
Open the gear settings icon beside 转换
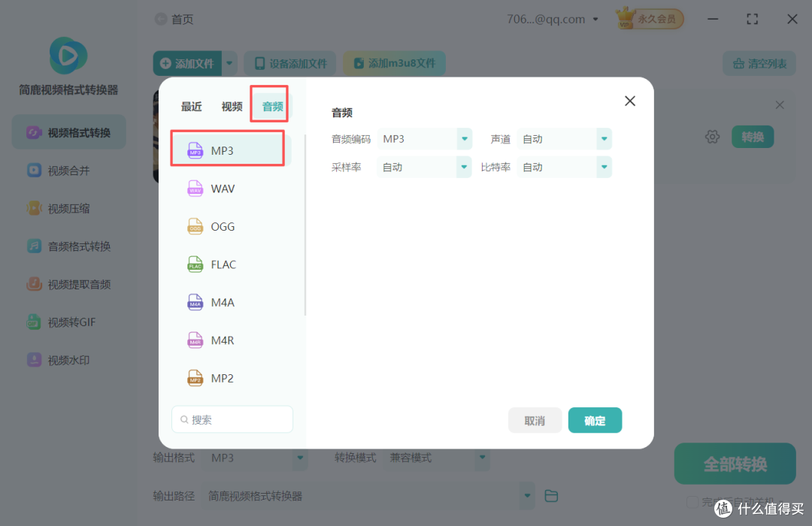(x=713, y=137)
